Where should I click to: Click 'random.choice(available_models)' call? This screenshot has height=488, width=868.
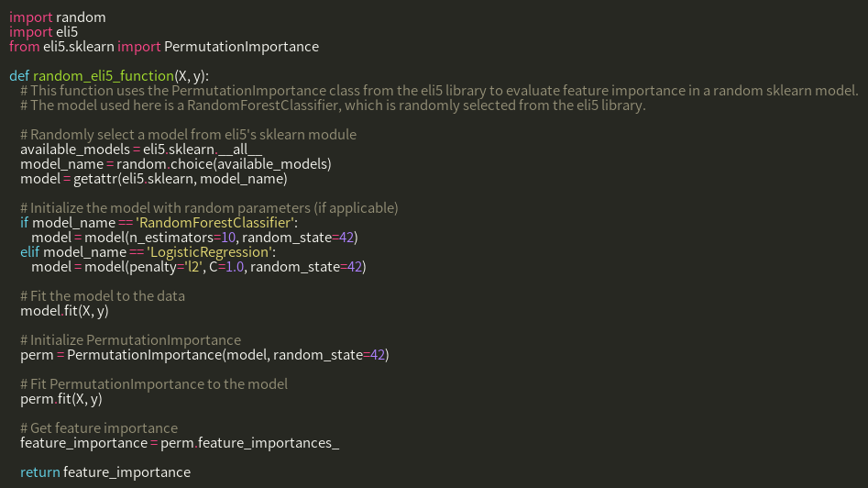(224, 164)
